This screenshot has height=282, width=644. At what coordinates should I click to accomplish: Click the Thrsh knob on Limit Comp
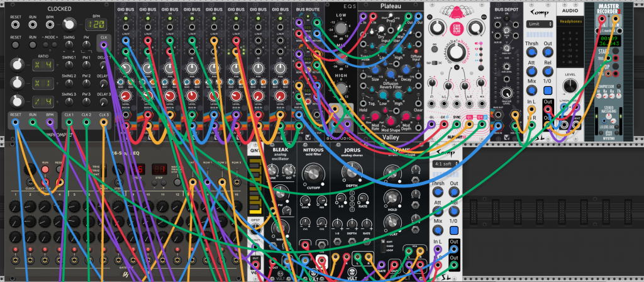click(532, 52)
